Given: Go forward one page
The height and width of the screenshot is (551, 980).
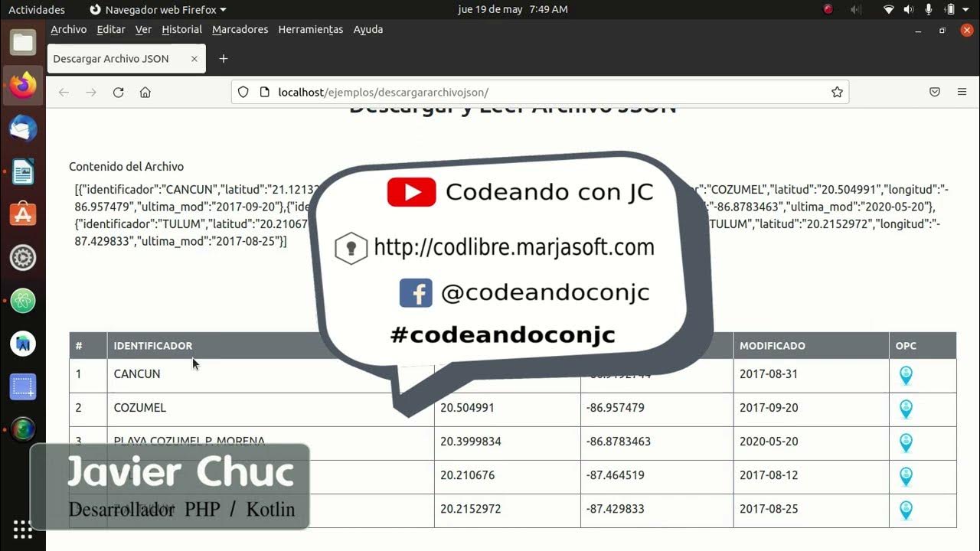Looking at the screenshot, I should [x=91, y=93].
